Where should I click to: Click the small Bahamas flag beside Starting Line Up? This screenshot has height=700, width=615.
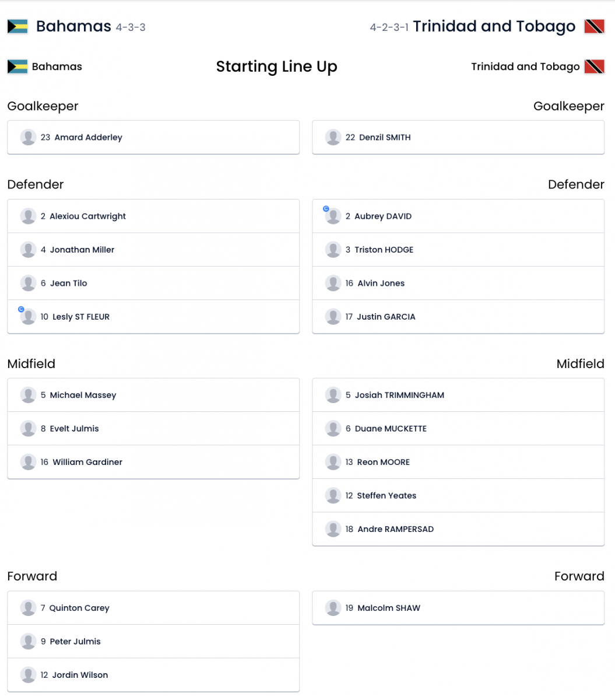tap(17, 66)
